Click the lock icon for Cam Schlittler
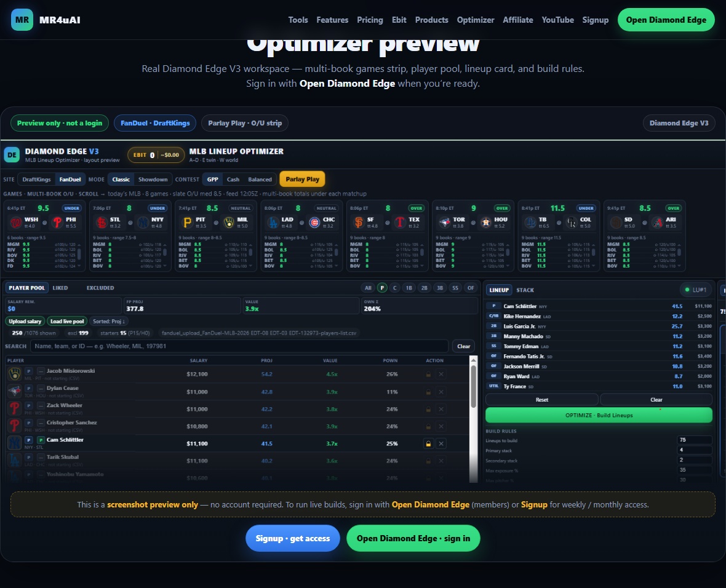The width and height of the screenshot is (726, 588). coord(428,443)
